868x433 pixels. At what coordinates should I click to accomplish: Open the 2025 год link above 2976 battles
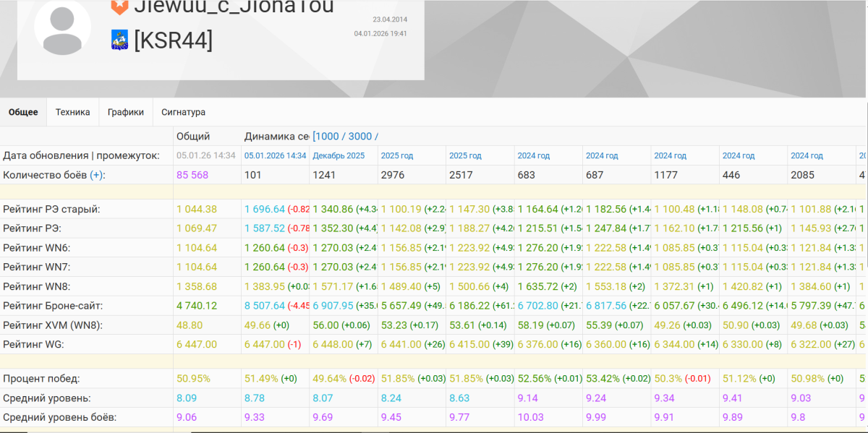pyautogui.click(x=397, y=155)
